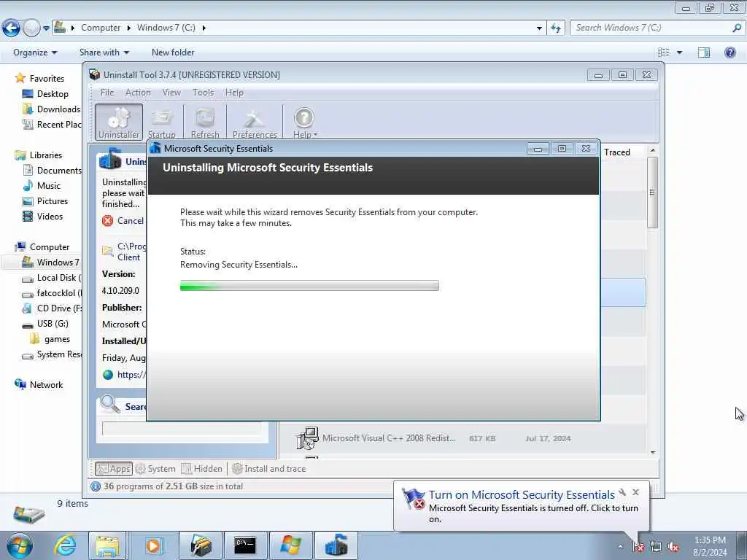Switch to the Hidden tab

[x=202, y=469]
